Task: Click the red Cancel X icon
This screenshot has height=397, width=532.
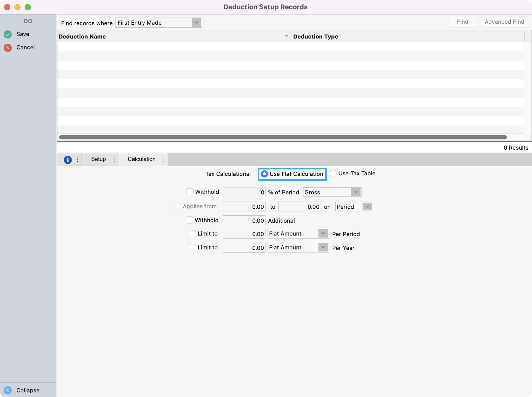Action: point(8,48)
